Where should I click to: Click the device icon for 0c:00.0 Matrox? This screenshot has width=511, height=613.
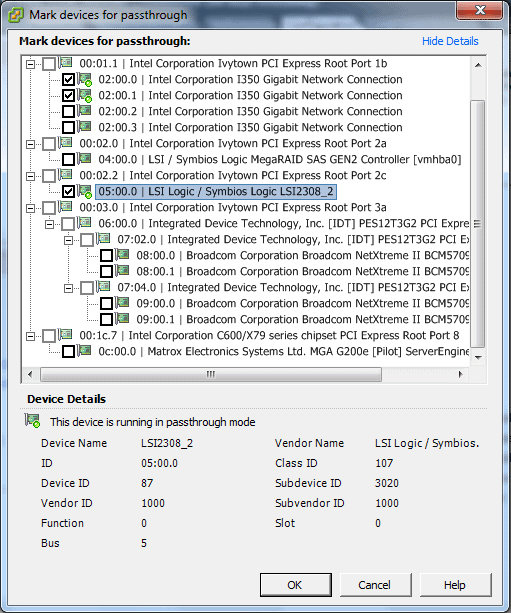[85, 351]
